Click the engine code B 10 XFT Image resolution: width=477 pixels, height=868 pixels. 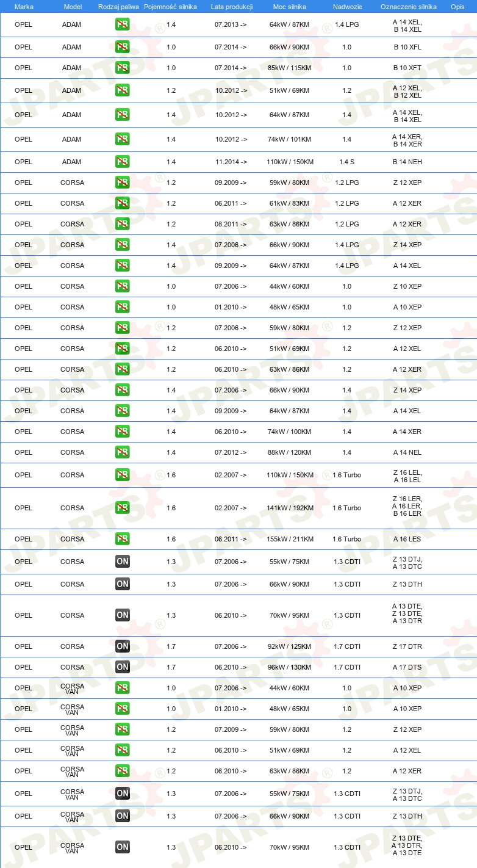tap(407, 68)
